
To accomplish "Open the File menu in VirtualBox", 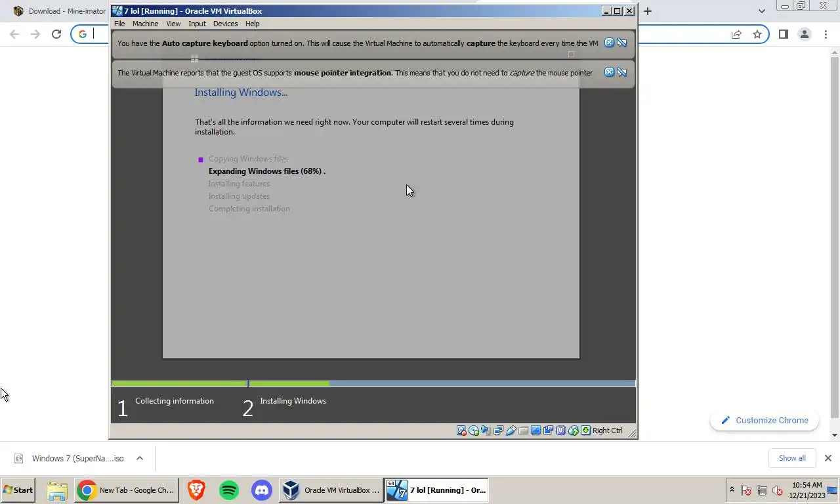I will coord(119,24).
